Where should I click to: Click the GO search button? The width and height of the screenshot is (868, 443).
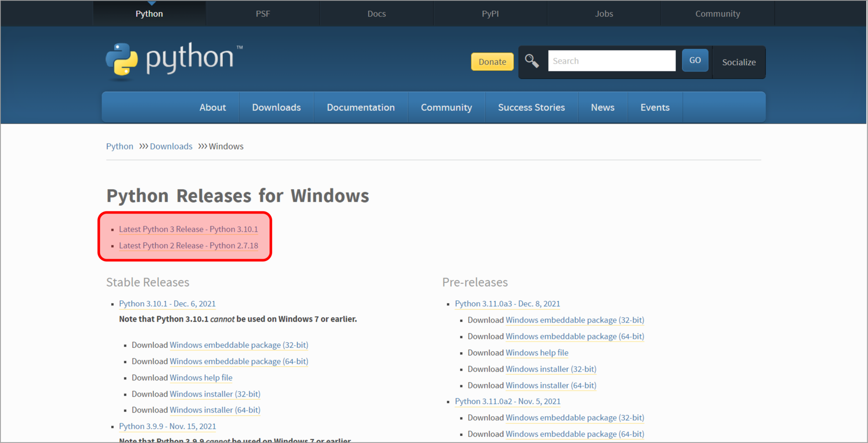pos(695,61)
